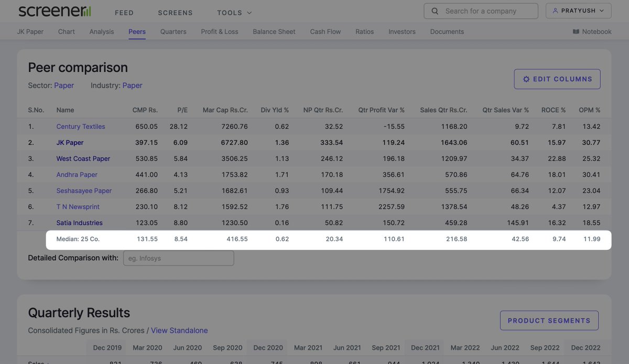Open the Century Textiles company link

coord(81,126)
